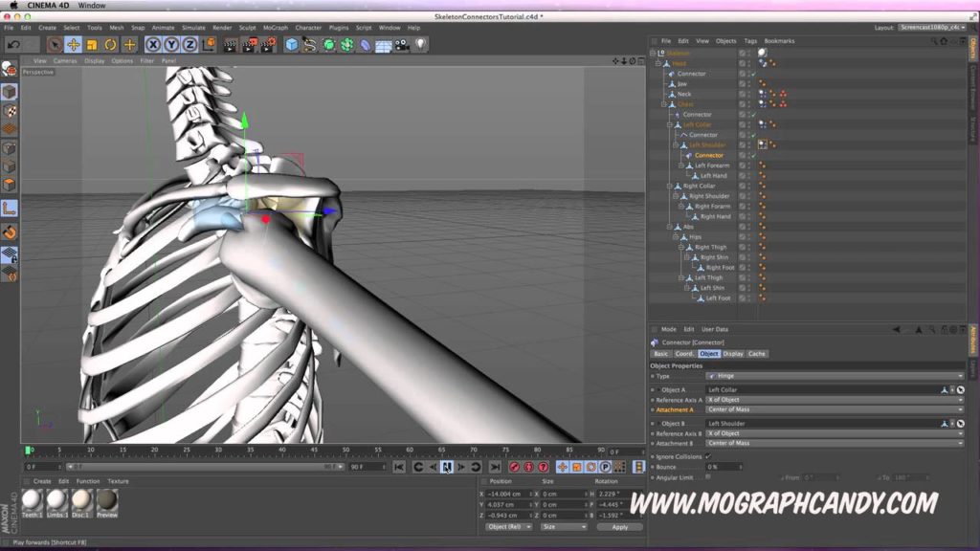Select the Rotate tool in the toolbar

pos(111,45)
